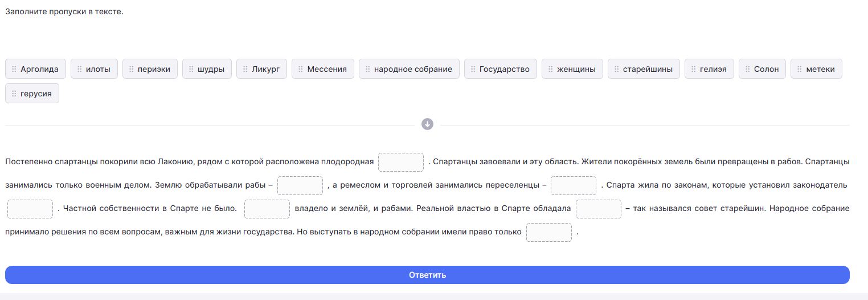The width and height of the screenshot is (868, 300).
Task: Click the drag handle icon on герусия chip
Action: coord(14,94)
